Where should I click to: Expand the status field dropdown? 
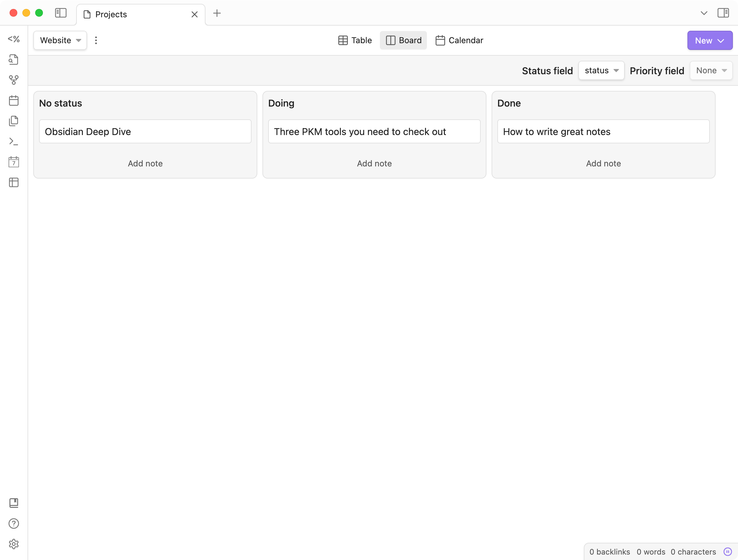601,70
